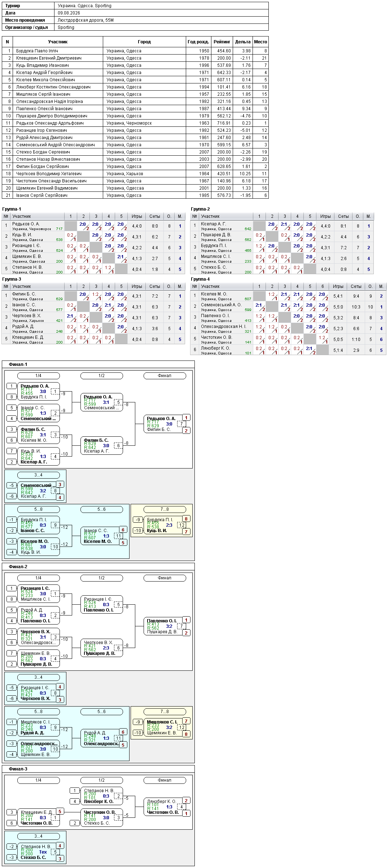390x868 pixels.
Task: Click the Финал-1 section heading
Action: pos(18,364)
